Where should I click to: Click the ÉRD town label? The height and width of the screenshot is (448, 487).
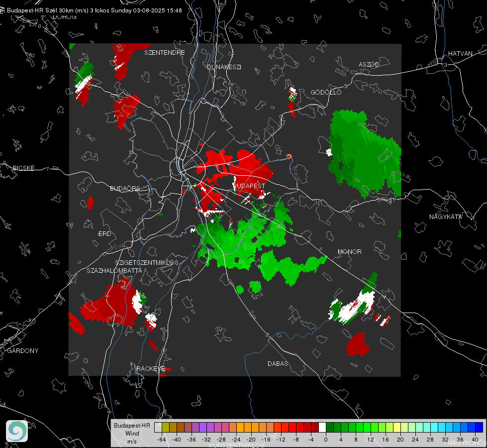[x=104, y=234]
